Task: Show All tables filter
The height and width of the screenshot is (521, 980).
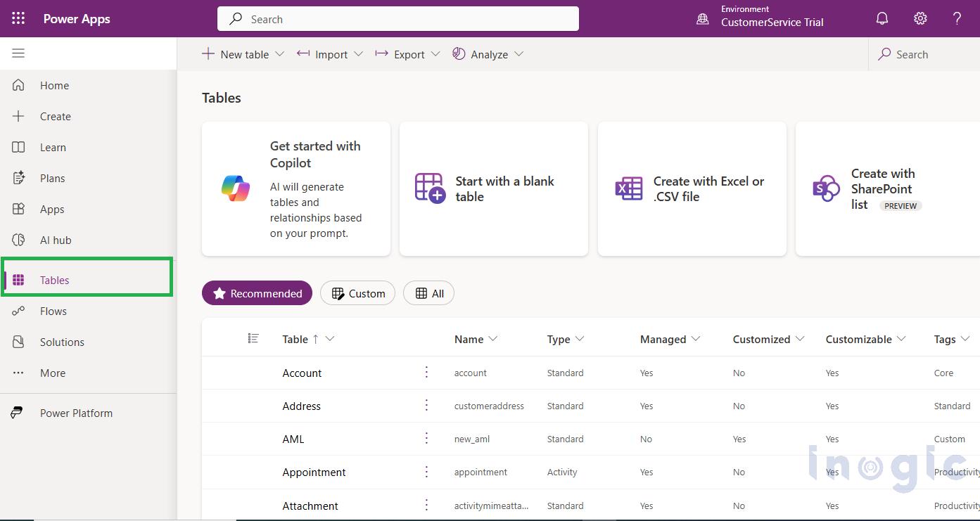Action: point(428,292)
